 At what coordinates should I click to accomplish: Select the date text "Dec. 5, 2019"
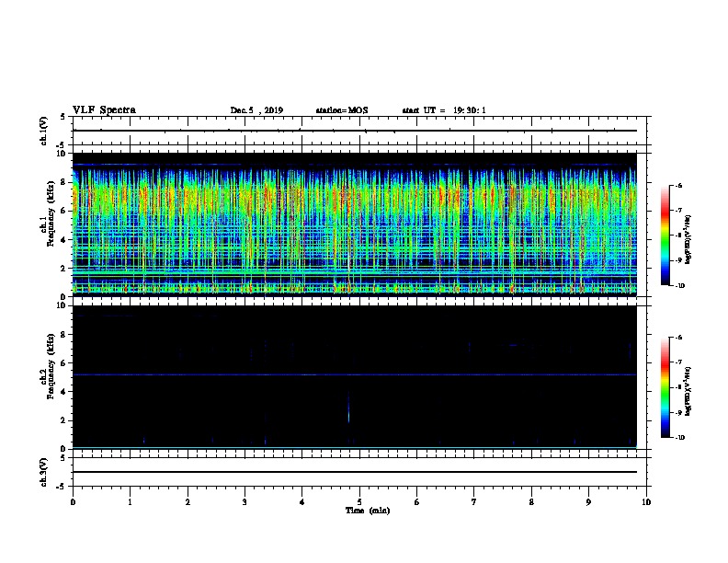(256, 110)
